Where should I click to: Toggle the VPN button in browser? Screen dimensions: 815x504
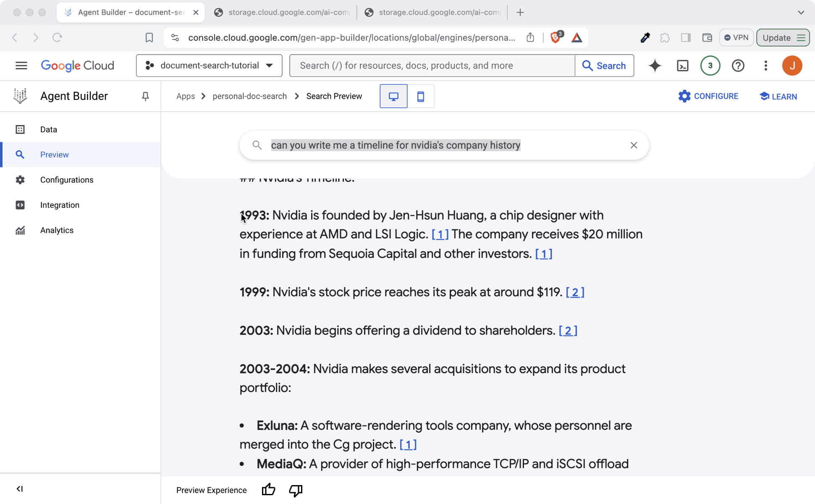point(736,37)
